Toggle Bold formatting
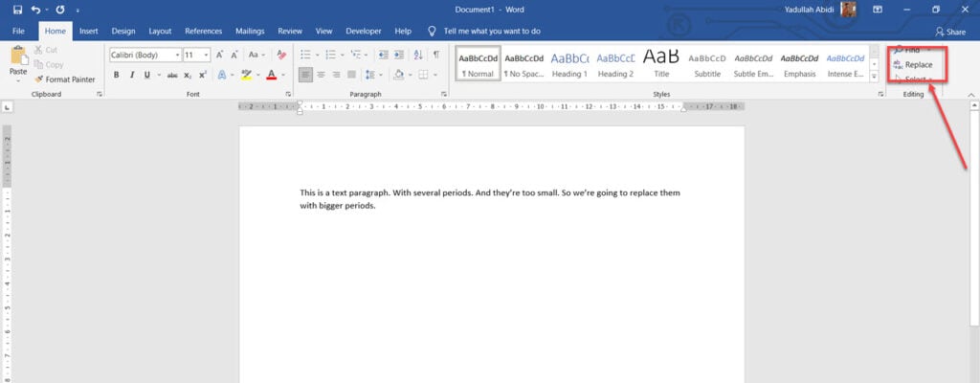The image size is (980, 383). point(116,75)
